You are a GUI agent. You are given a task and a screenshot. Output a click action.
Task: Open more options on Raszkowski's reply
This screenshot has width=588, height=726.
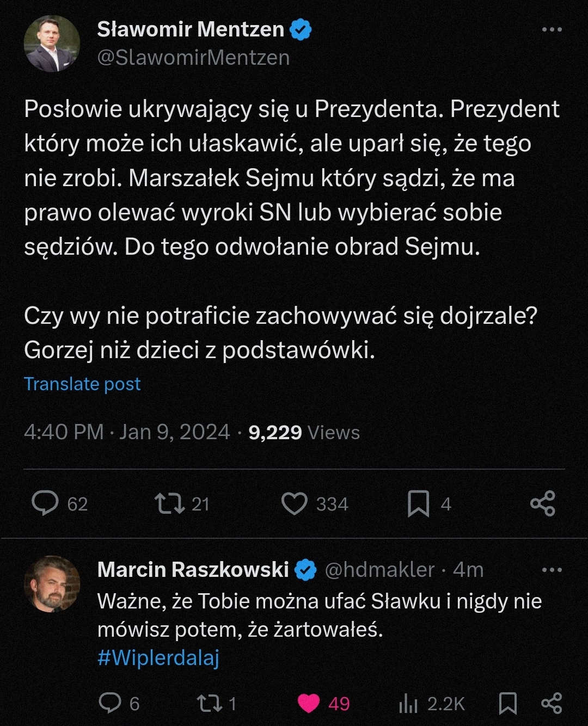pyautogui.click(x=552, y=570)
